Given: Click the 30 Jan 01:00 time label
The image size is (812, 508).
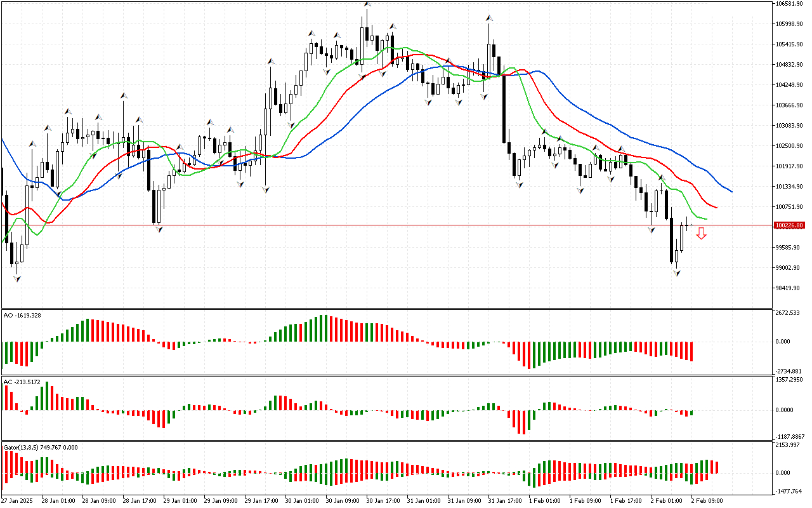Looking at the screenshot, I should pyautogui.click(x=302, y=500).
